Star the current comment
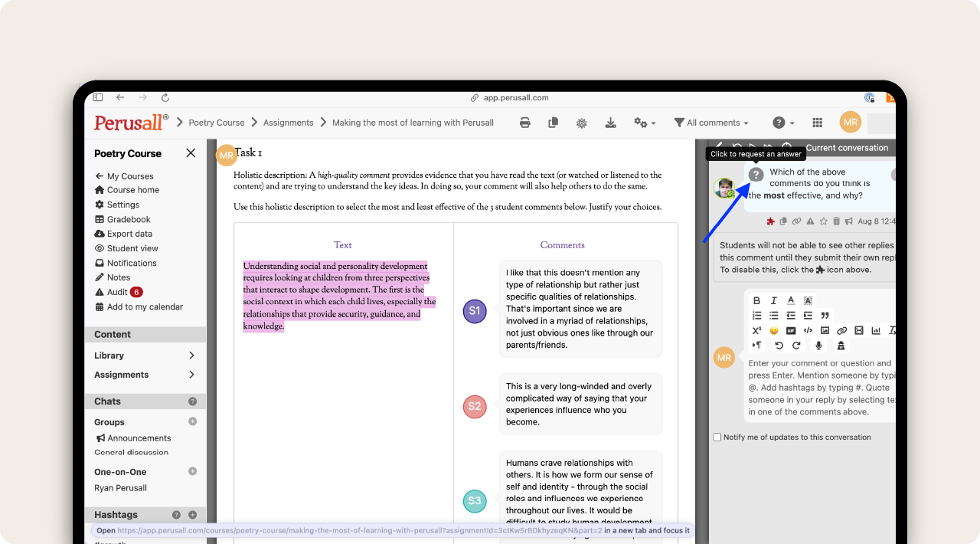The height and width of the screenshot is (544, 980). point(824,221)
